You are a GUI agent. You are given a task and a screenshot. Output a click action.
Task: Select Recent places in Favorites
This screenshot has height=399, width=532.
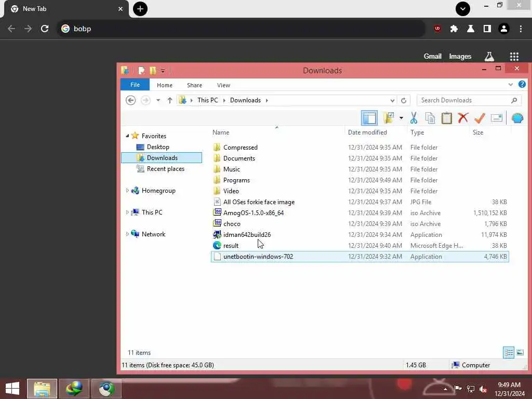tap(166, 169)
